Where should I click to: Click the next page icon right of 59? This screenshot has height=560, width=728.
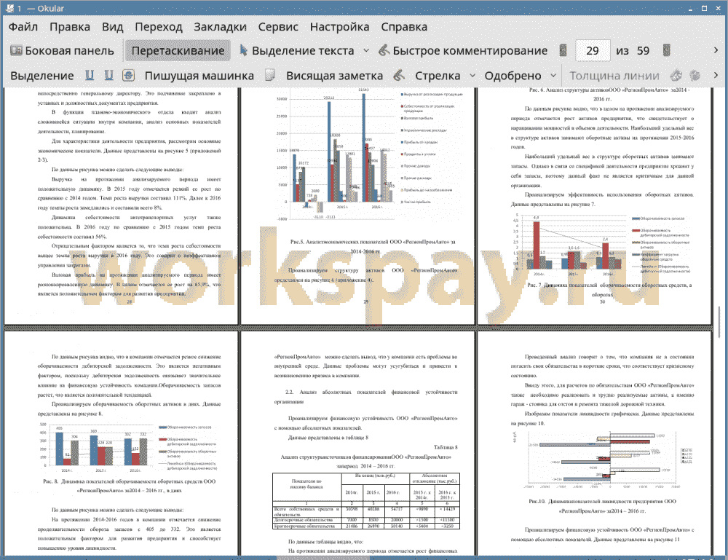click(x=666, y=50)
